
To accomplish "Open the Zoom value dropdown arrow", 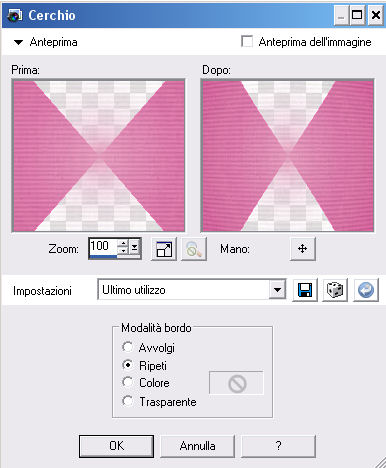I will (x=135, y=247).
